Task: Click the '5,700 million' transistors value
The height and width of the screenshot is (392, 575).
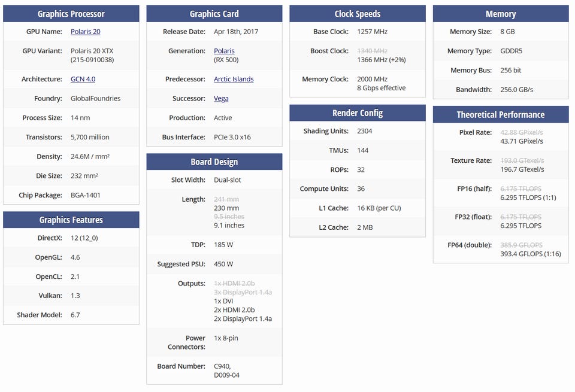Action: pyautogui.click(x=90, y=137)
